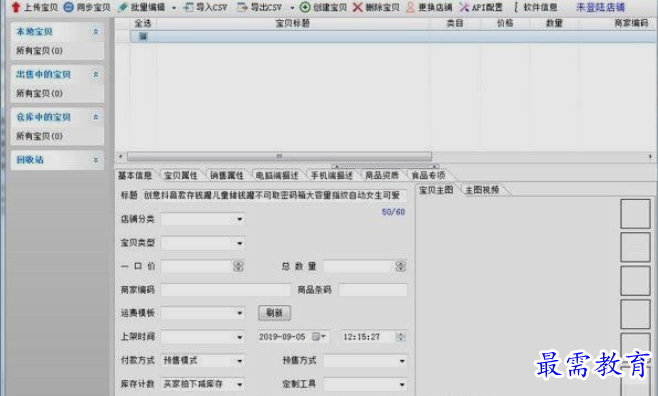
Task: Switch to the 销售属性 tab
Action: tap(227, 175)
